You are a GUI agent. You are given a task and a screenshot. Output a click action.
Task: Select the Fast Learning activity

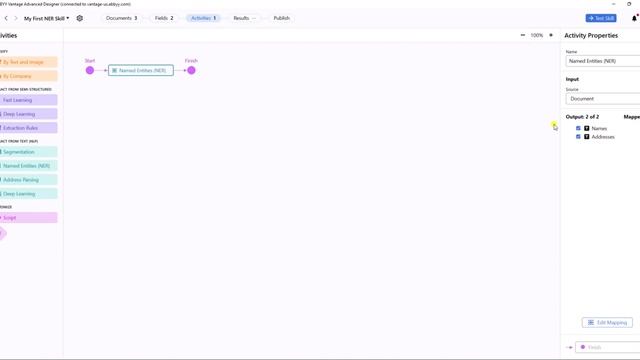point(28,100)
